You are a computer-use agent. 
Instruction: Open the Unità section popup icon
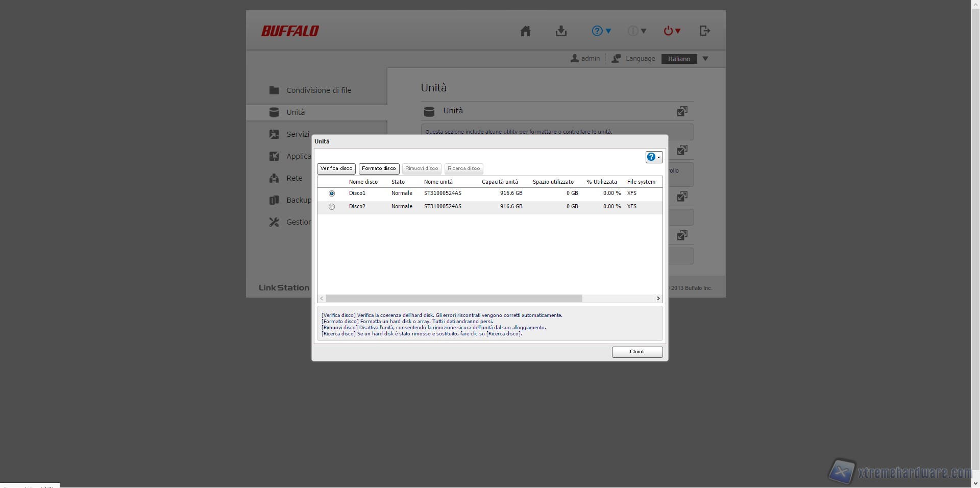(x=682, y=111)
